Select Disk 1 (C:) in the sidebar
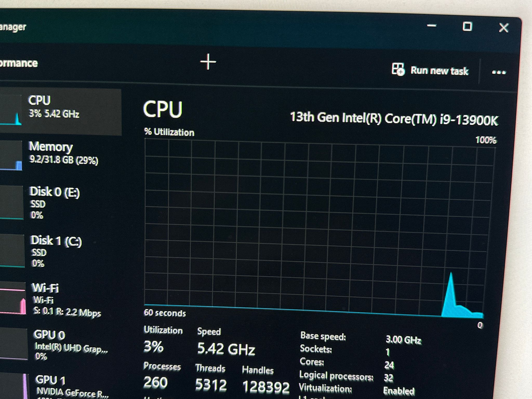The height and width of the screenshot is (399, 532). coord(60,251)
